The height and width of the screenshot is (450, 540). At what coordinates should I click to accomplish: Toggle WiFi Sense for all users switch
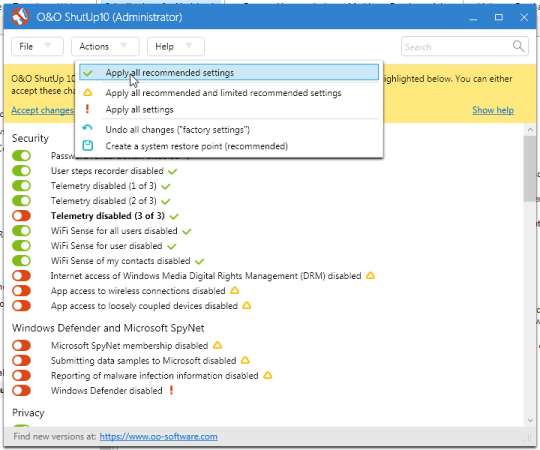pos(21,230)
